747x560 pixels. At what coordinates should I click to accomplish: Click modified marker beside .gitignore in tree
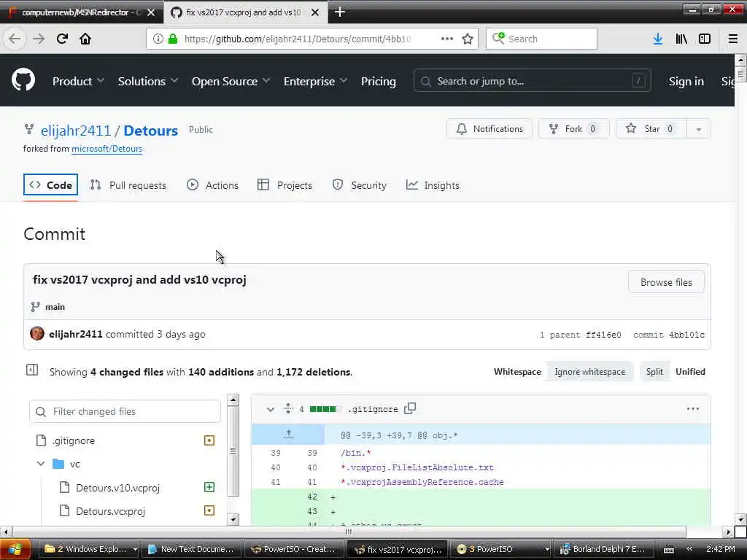pyautogui.click(x=209, y=440)
